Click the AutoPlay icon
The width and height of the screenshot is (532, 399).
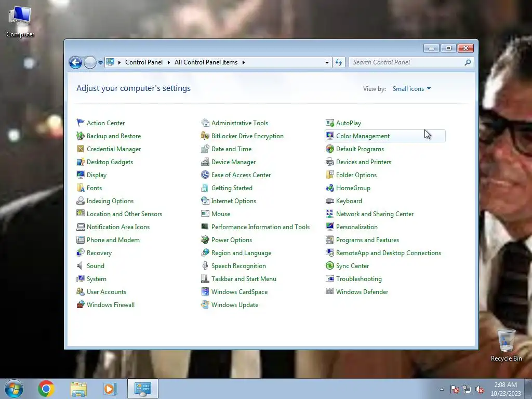point(330,123)
